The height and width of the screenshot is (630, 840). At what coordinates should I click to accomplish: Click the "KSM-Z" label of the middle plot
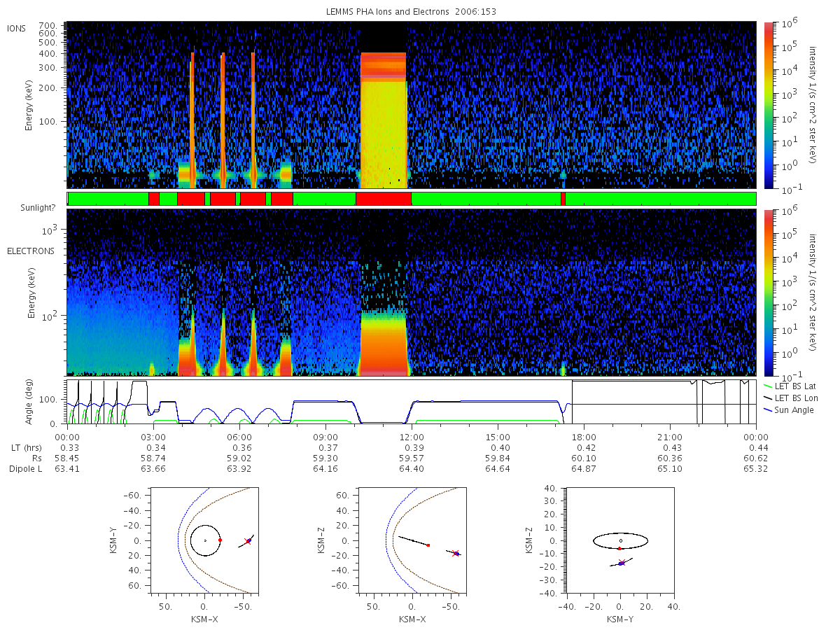click(322, 540)
